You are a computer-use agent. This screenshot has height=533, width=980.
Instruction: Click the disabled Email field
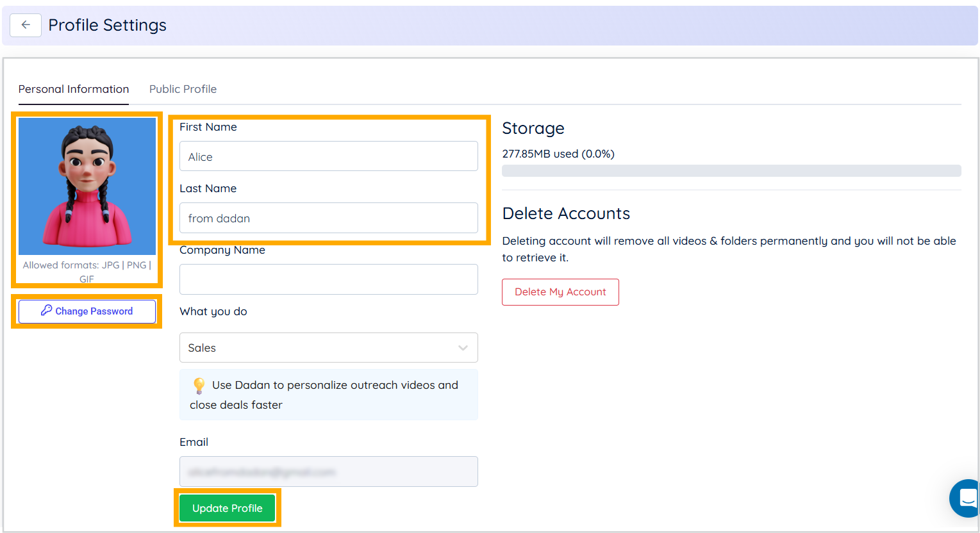click(328, 471)
